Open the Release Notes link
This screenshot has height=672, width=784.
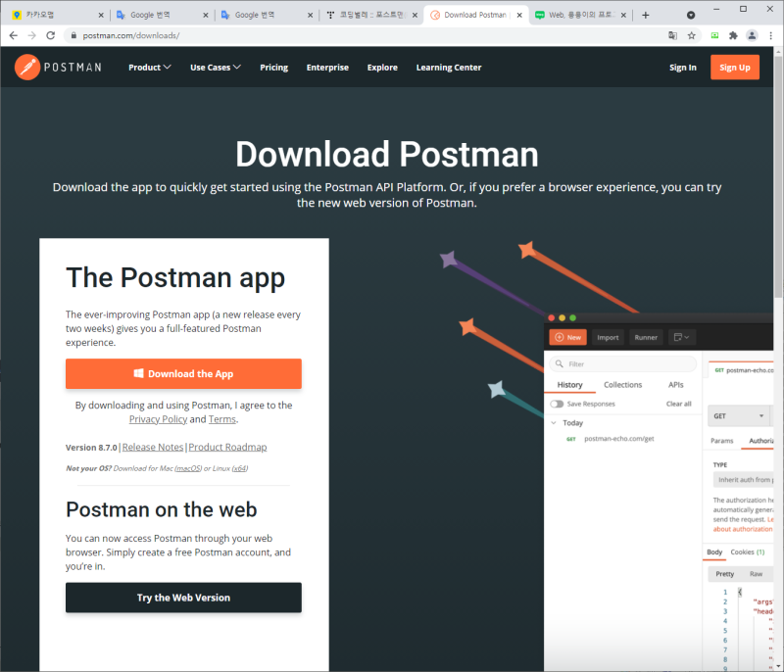[x=152, y=447]
